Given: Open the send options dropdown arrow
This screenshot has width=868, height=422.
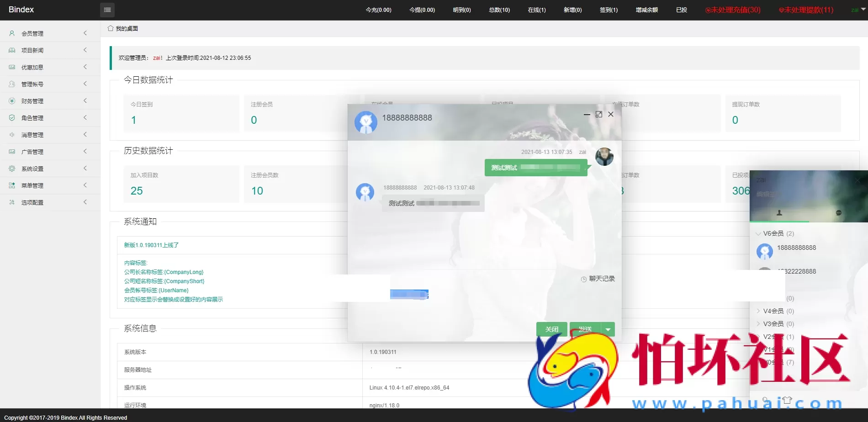Looking at the screenshot, I should click(608, 329).
